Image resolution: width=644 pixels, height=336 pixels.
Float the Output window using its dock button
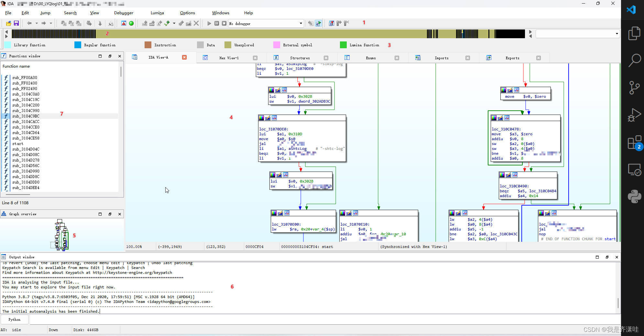click(x=607, y=257)
